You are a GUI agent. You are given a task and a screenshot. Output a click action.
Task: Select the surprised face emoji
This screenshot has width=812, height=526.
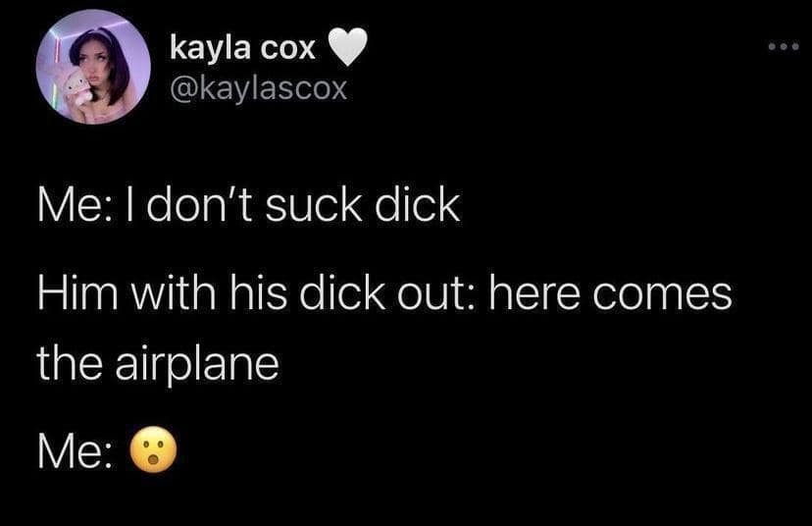(x=153, y=449)
